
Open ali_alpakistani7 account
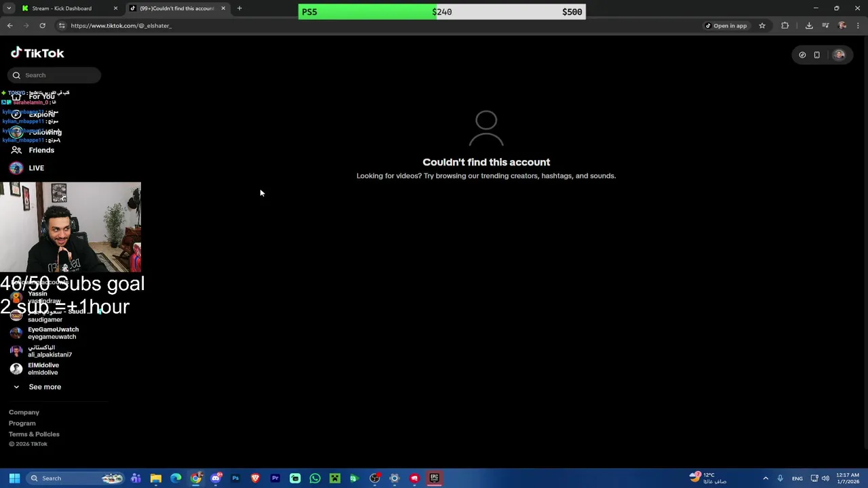pos(50,351)
